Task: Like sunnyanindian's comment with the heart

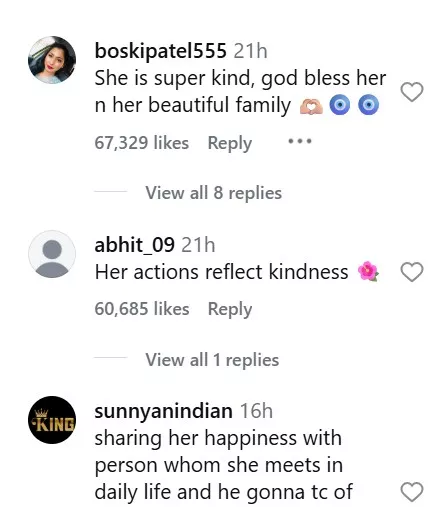Action: tap(412, 491)
